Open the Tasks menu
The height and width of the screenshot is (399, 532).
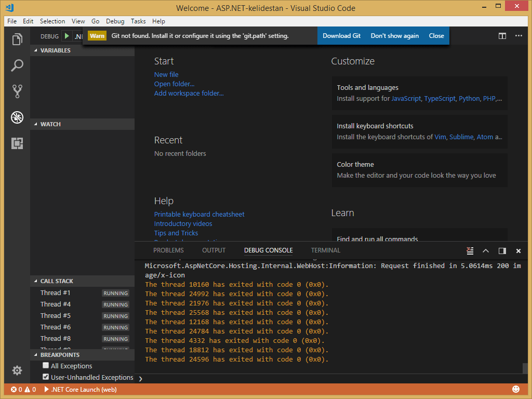click(x=138, y=21)
